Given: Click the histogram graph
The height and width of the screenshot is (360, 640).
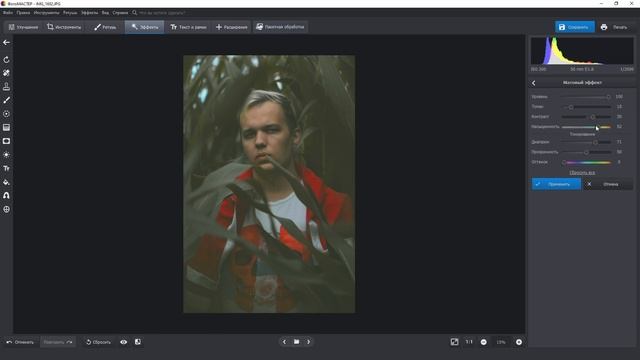Looking at the screenshot, I should pos(582,51).
